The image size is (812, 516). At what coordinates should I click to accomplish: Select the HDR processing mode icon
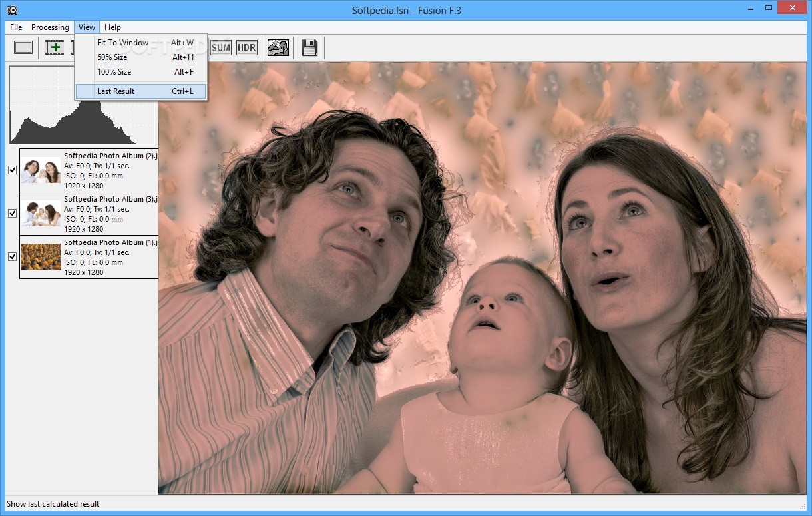[x=247, y=47]
